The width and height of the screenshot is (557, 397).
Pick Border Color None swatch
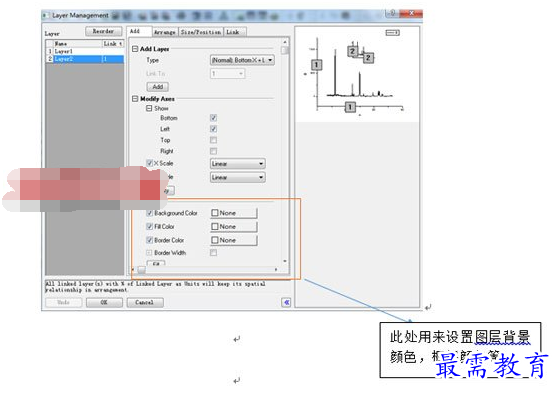[234, 240]
